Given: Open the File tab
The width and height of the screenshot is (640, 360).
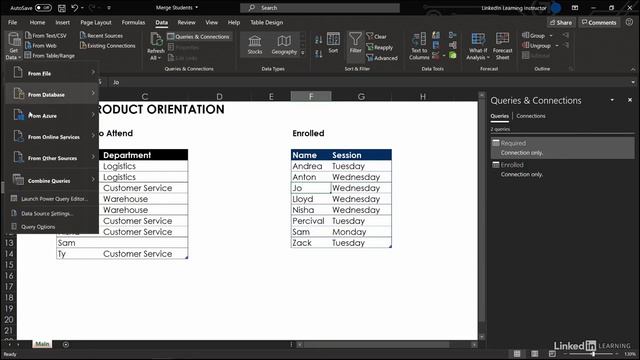Looking at the screenshot, I should tap(13, 22).
